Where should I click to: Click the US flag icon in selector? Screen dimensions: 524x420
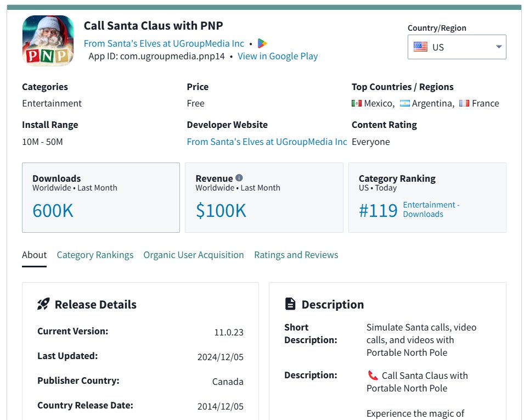click(420, 47)
